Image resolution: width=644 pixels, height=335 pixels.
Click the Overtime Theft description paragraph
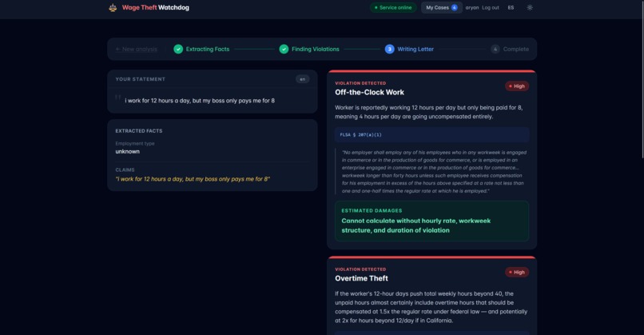pos(431,307)
